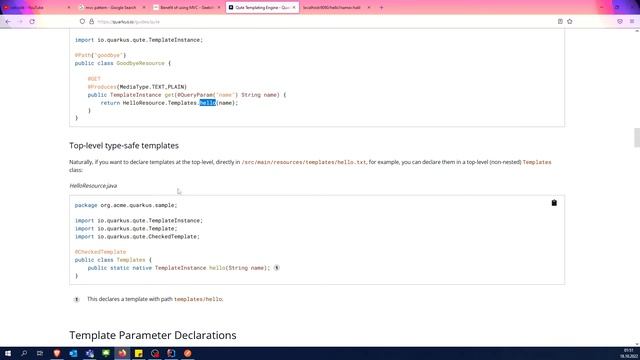Click the /src/main/resources/templates/hello.txt path
The image size is (640, 360).
tap(304, 162)
